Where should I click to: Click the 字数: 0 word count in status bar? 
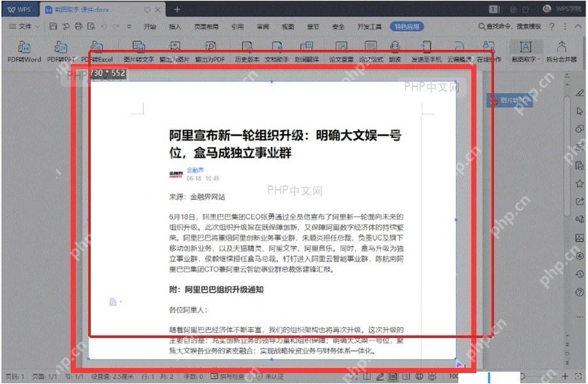194,376
